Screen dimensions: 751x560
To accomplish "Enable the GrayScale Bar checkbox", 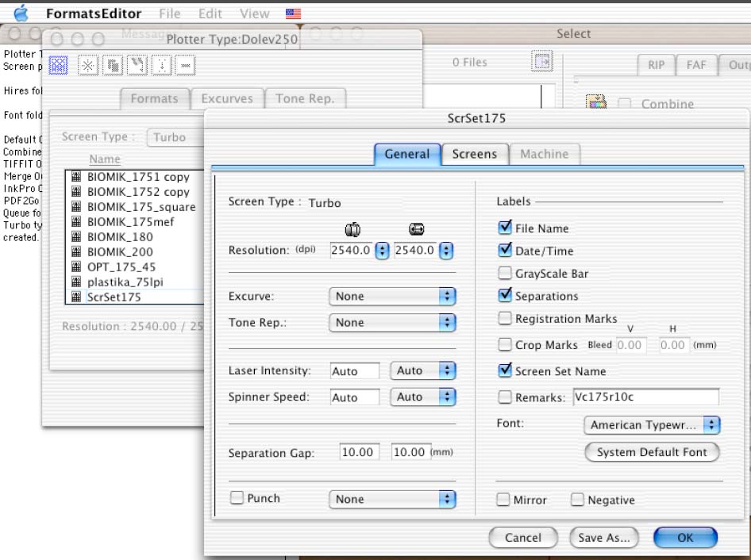I will (505, 273).
